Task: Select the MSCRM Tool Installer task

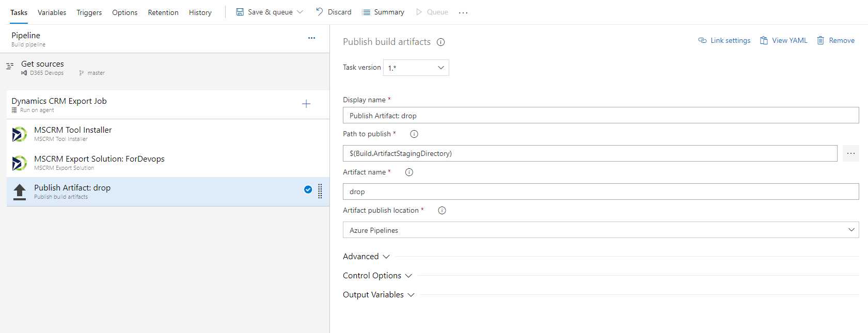Action: tap(168, 134)
